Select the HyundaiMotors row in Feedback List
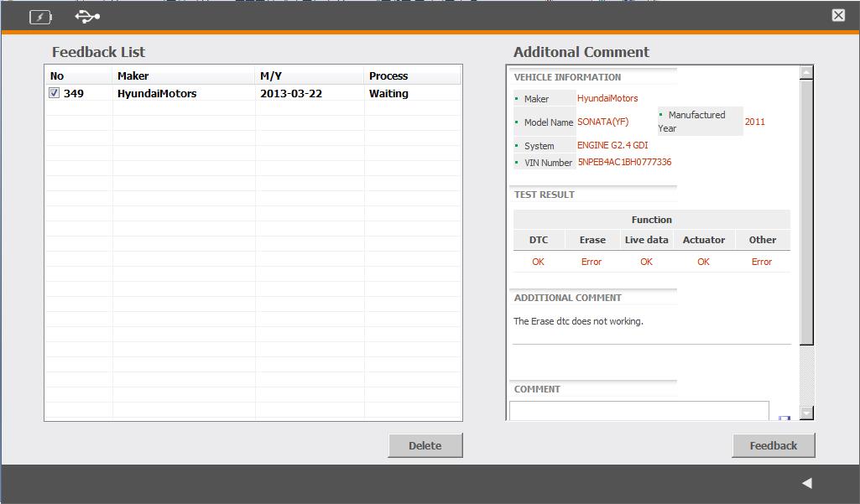 click(x=157, y=94)
